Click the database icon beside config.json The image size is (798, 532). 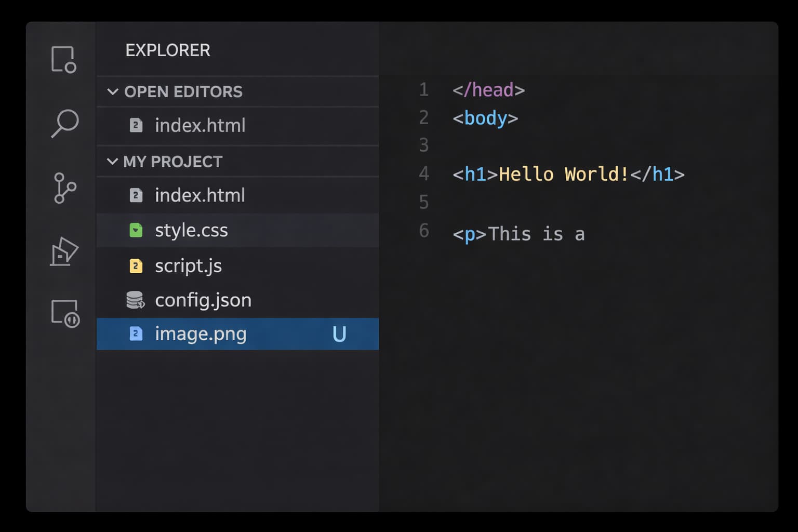click(136, 300)
